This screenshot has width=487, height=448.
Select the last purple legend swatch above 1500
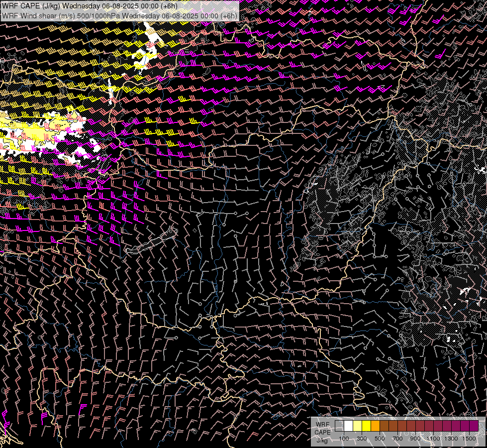coord(474,426)
